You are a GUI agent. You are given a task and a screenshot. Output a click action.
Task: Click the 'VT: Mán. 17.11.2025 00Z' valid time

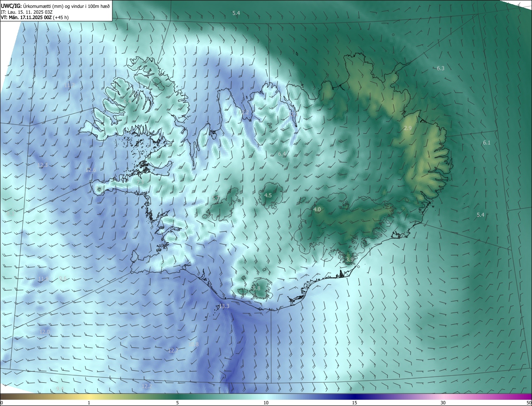(x=27, y=18)
